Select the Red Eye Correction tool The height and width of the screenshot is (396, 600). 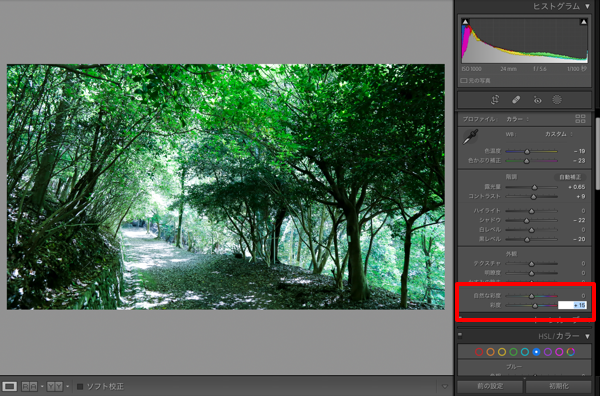[537, 100]
